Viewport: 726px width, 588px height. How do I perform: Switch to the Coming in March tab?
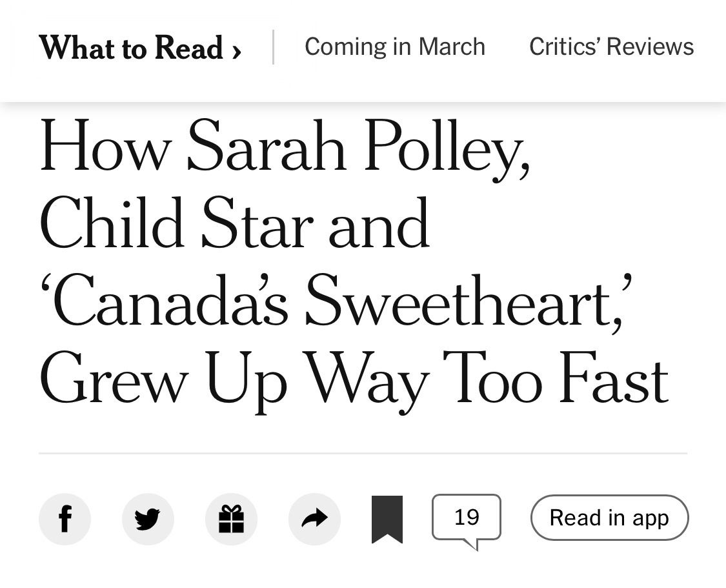point(394,47)
